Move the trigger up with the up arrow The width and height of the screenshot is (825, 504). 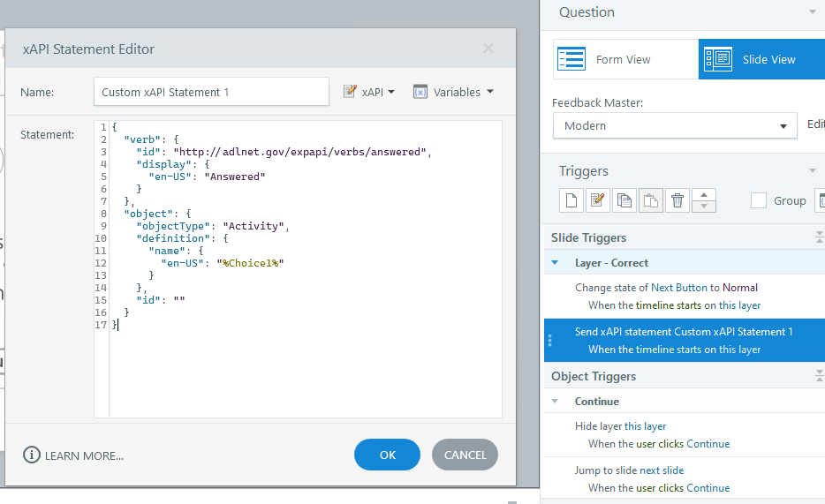pyautogui.click(x=704, y=194)
